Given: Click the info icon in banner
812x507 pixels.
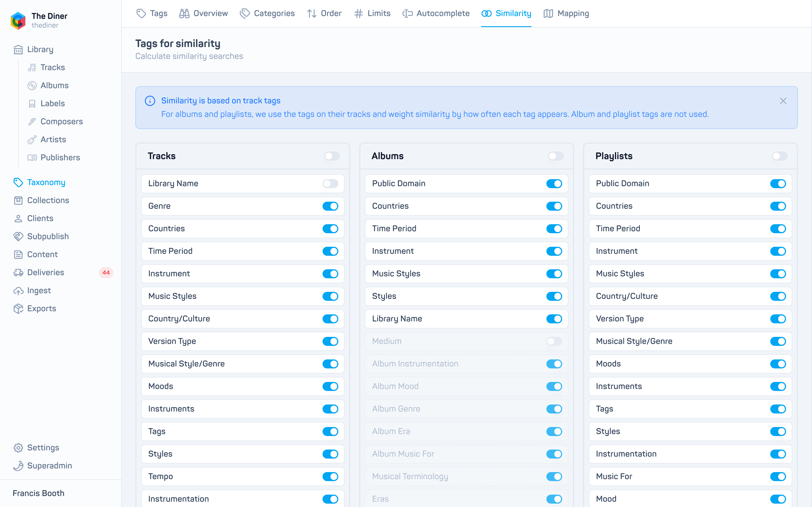Looking at the screenshot, I should click(x=150, y=101).
